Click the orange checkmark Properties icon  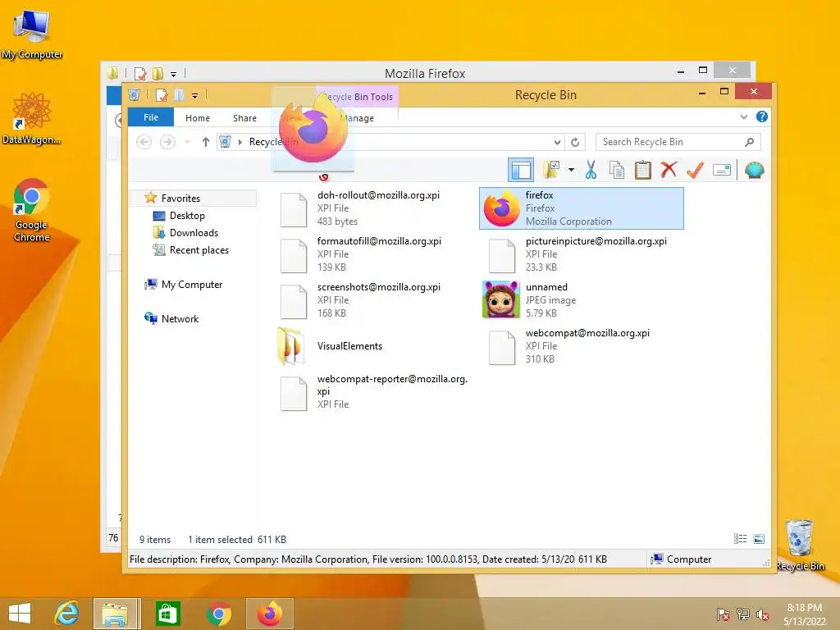695,171
